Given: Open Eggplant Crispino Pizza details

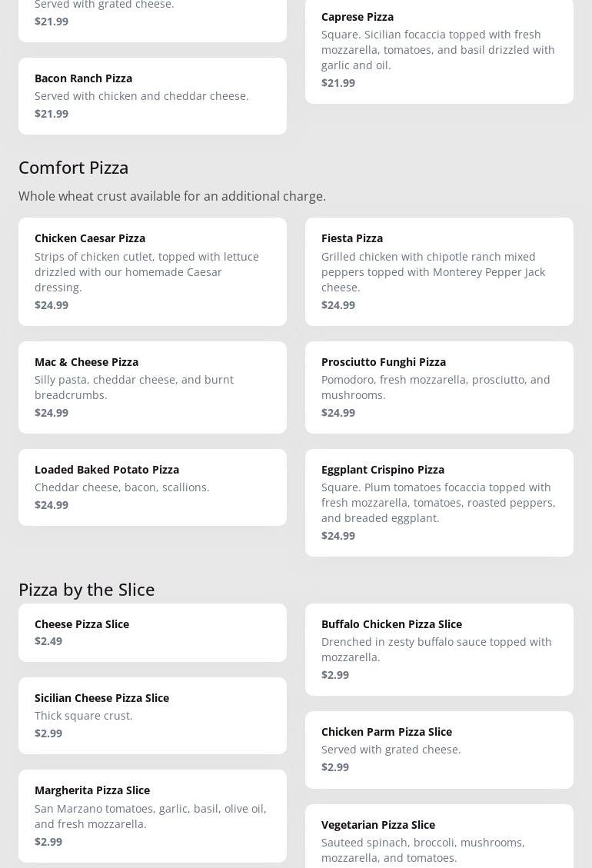Looking at the screenshot, I should [439, 502].
